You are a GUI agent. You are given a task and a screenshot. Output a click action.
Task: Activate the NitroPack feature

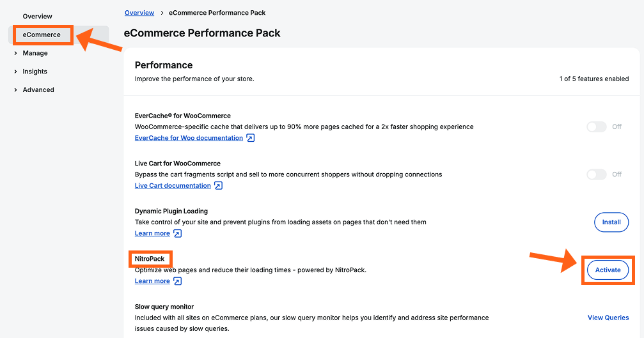608,270
